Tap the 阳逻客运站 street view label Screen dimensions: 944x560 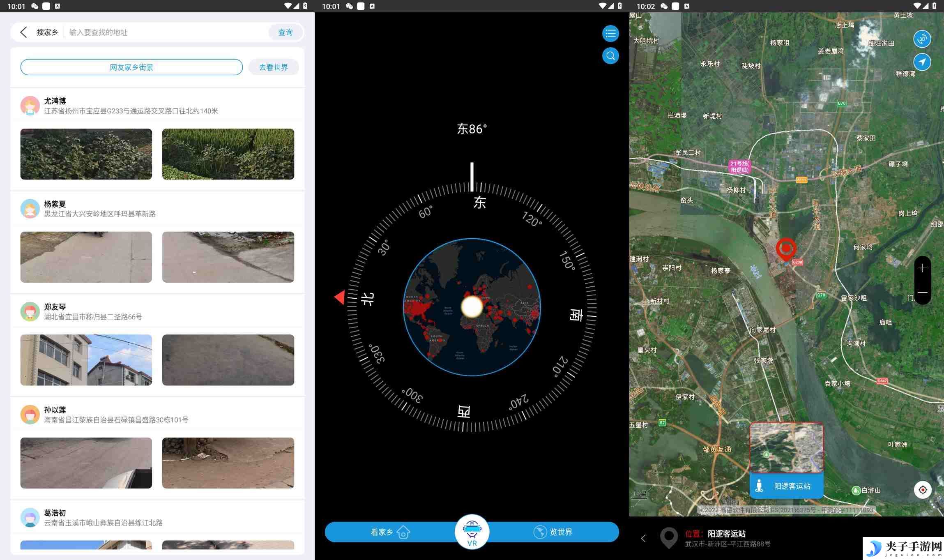pos(792,486)
